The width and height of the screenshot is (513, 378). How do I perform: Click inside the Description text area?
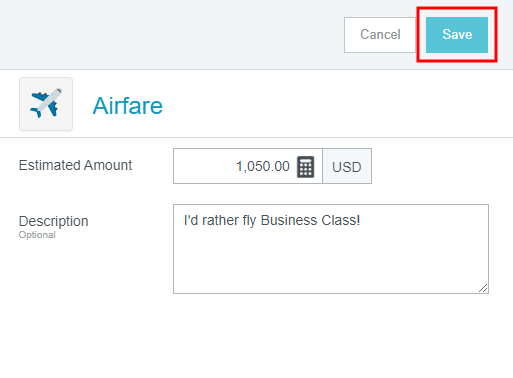click(x=331, y=249)
